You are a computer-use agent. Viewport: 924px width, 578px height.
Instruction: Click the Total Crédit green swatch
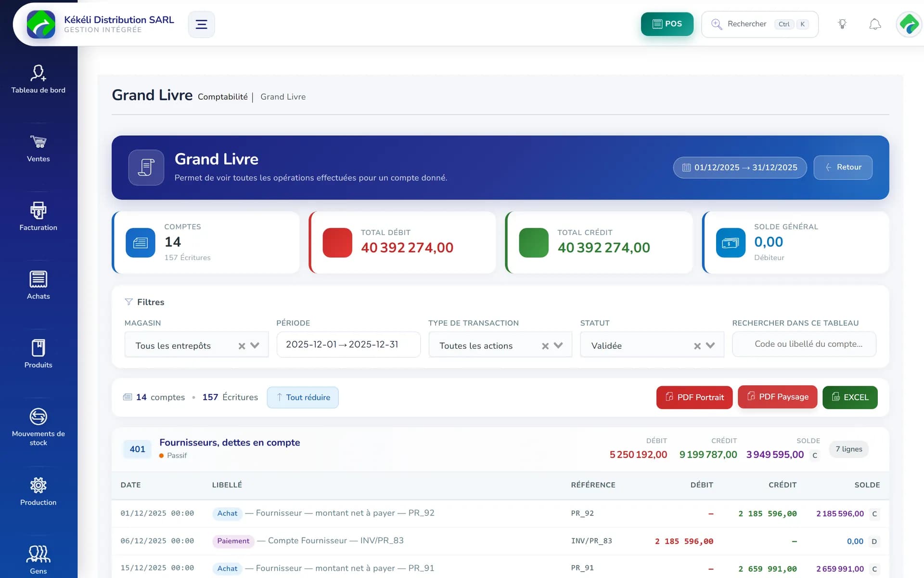pos(534,243)
